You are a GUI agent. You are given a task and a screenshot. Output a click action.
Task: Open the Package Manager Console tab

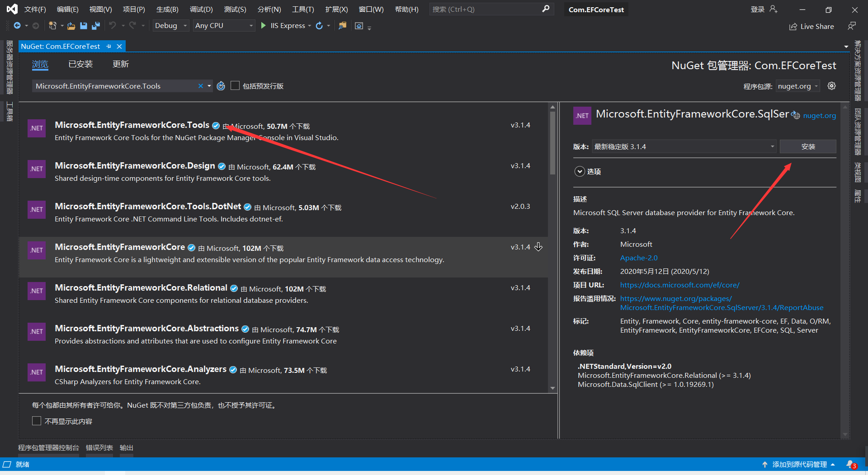[x=48, y=447]
